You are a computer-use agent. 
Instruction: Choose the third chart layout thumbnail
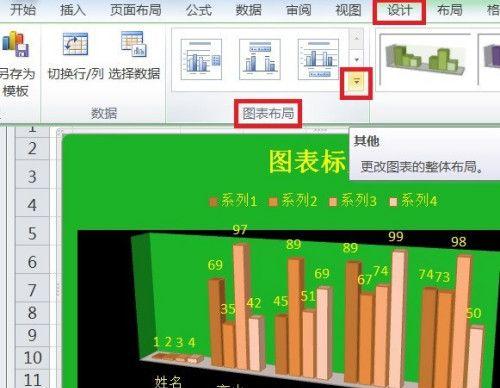tap(318, 59)
